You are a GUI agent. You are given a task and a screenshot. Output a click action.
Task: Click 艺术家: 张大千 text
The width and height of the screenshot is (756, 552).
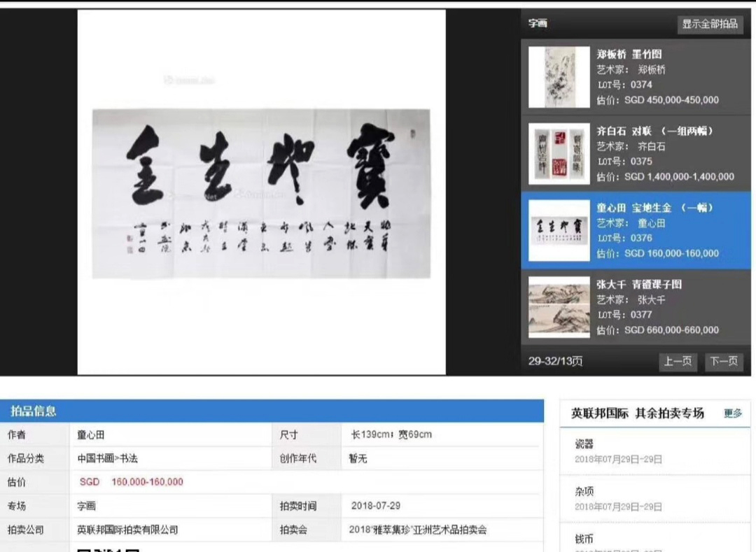[x=631, y=299]
